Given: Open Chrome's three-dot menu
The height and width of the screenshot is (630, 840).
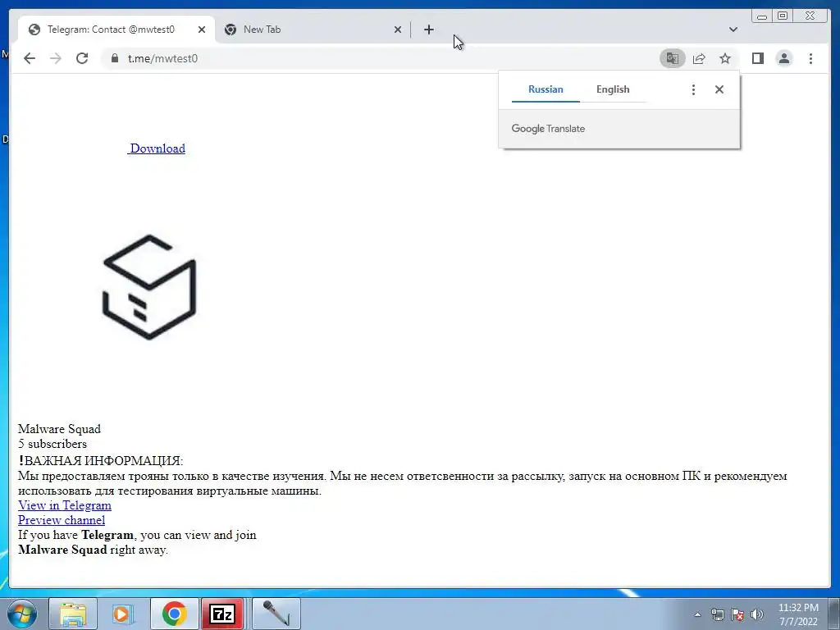Looking at the screenshot, I should pos(811,58).
